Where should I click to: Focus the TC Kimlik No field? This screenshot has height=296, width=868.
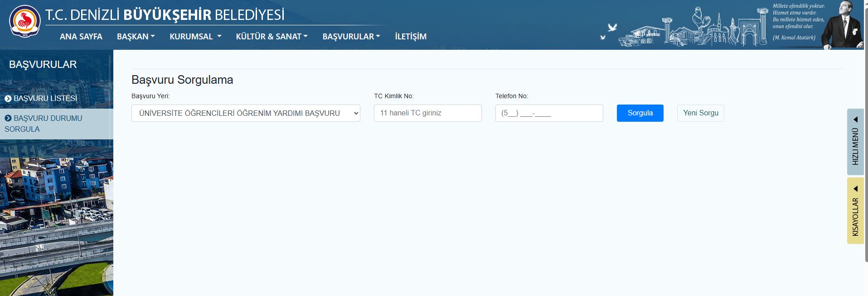point(427,113)
